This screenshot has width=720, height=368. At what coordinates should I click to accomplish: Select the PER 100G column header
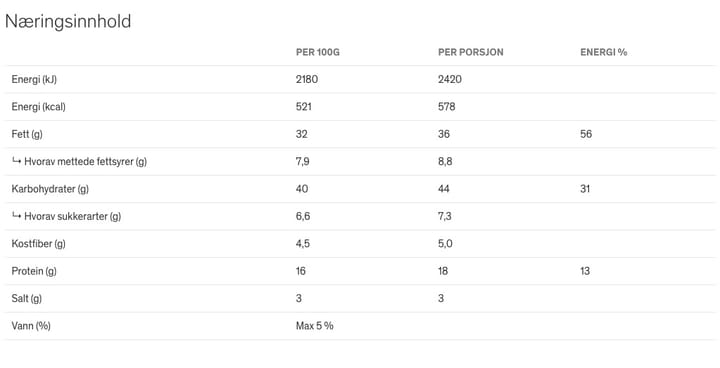(x=318, y=52)
